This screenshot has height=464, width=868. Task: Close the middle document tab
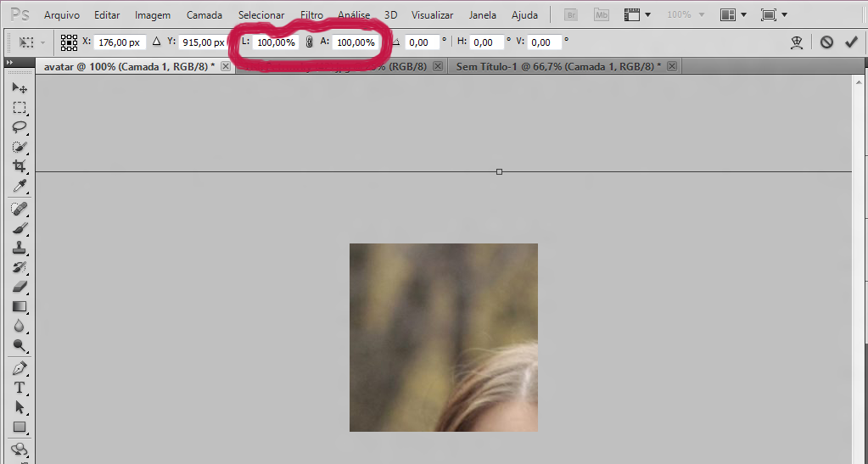[x=438, y=66]
